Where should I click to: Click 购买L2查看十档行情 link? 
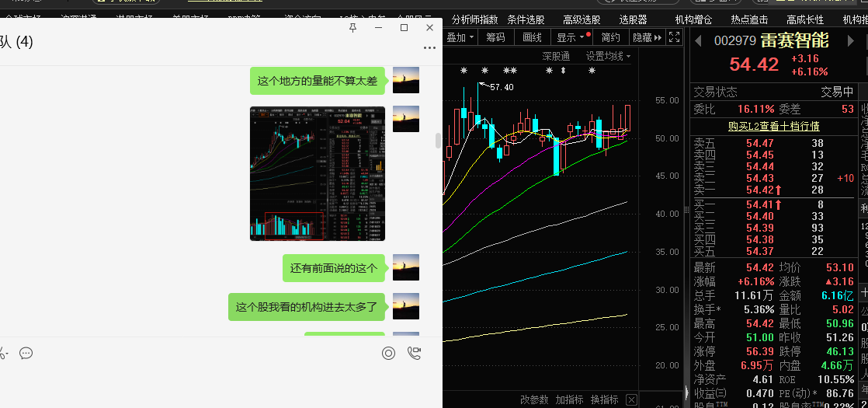(773, 126)
